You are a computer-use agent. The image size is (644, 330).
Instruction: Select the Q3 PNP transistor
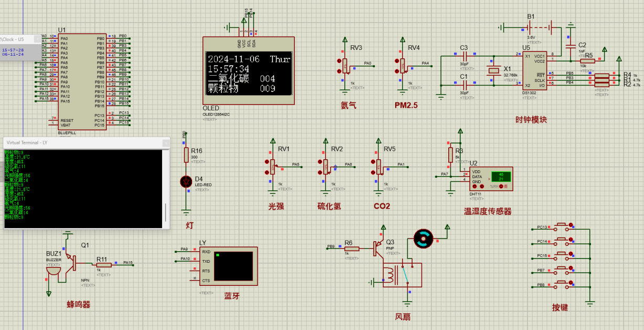pyautogui.click(x=379, y=249)
